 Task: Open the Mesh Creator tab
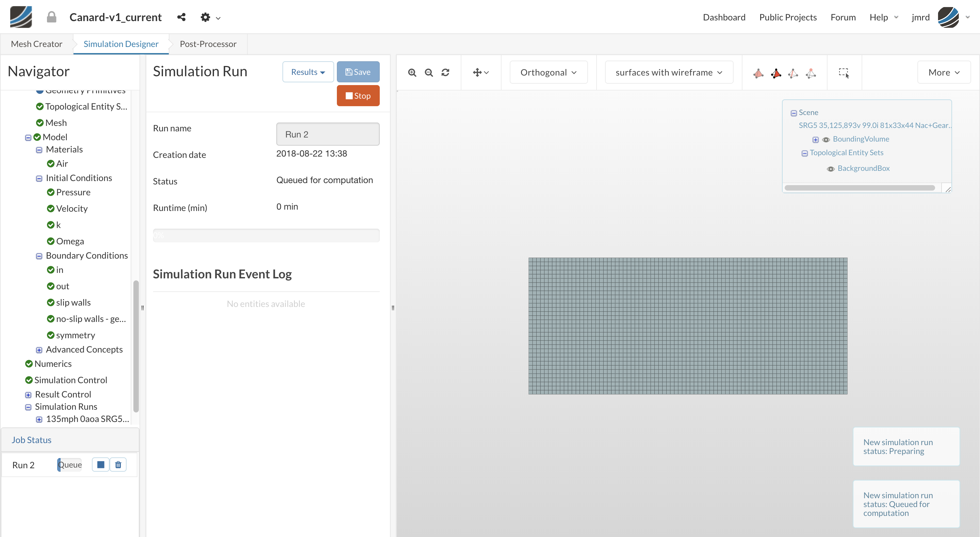point(36,44)
